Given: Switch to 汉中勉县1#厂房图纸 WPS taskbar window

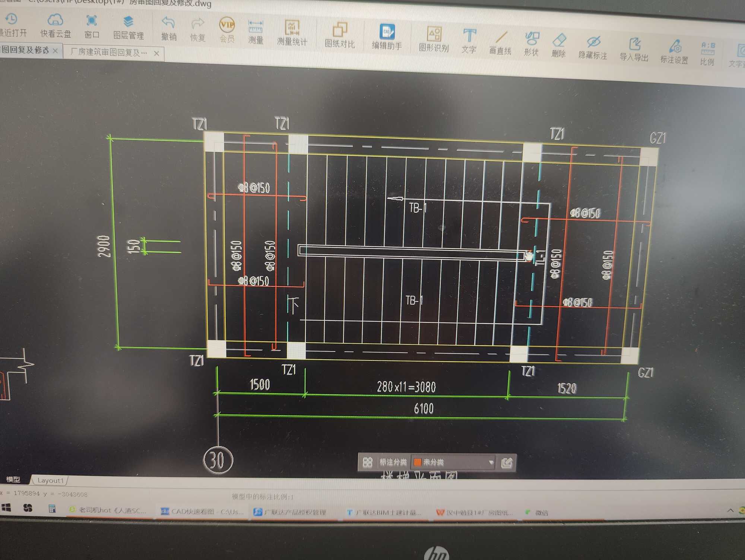Looking at the screenshot, I should (x=475, y=513).
